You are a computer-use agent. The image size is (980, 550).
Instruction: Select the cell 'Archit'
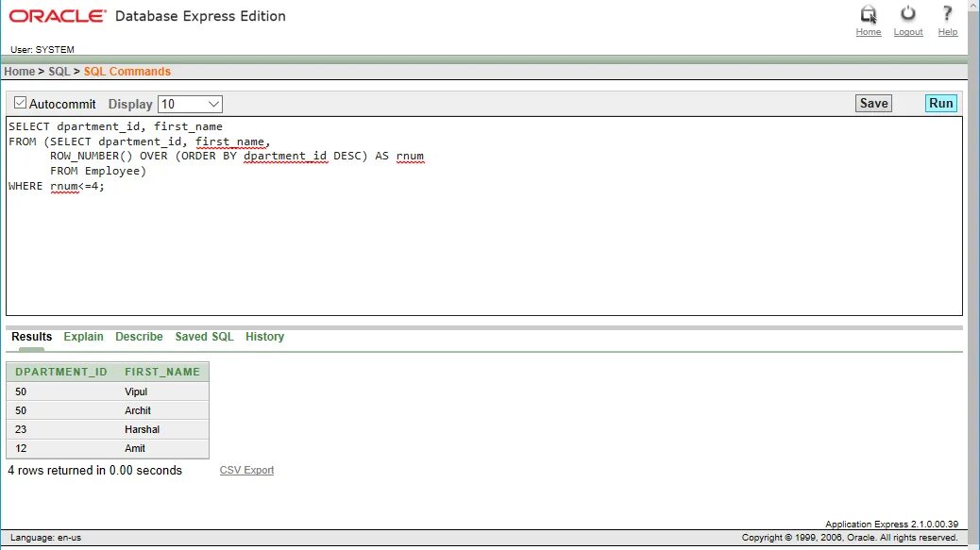pos(138,410)
